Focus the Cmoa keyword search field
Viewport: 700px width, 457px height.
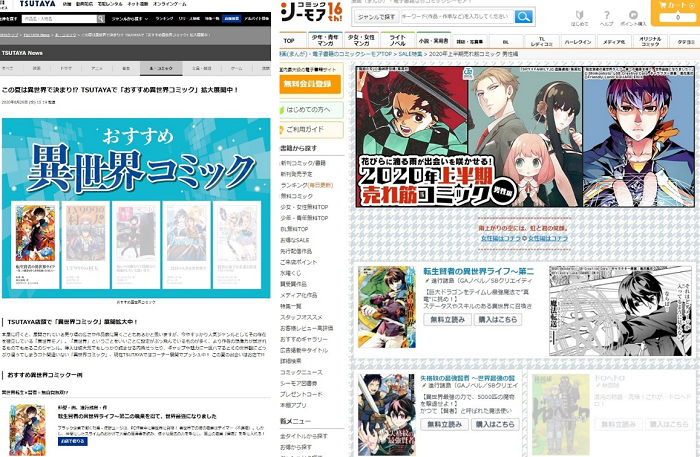pyautogui.click(x=456, y=17)
